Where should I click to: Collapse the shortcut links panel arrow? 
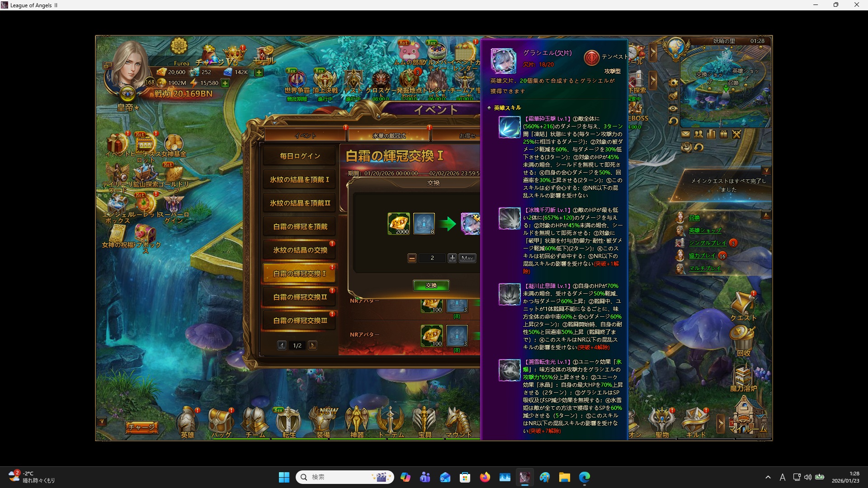(766, 215)
